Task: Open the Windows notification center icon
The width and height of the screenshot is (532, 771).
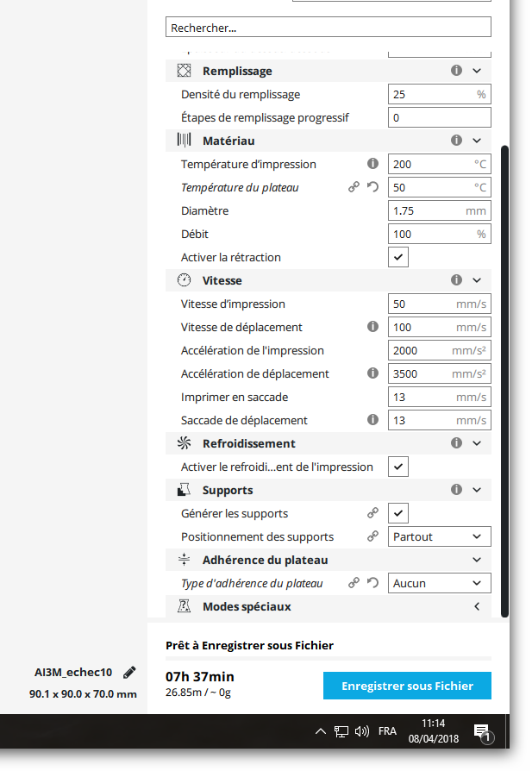Action: coord(483,732)
